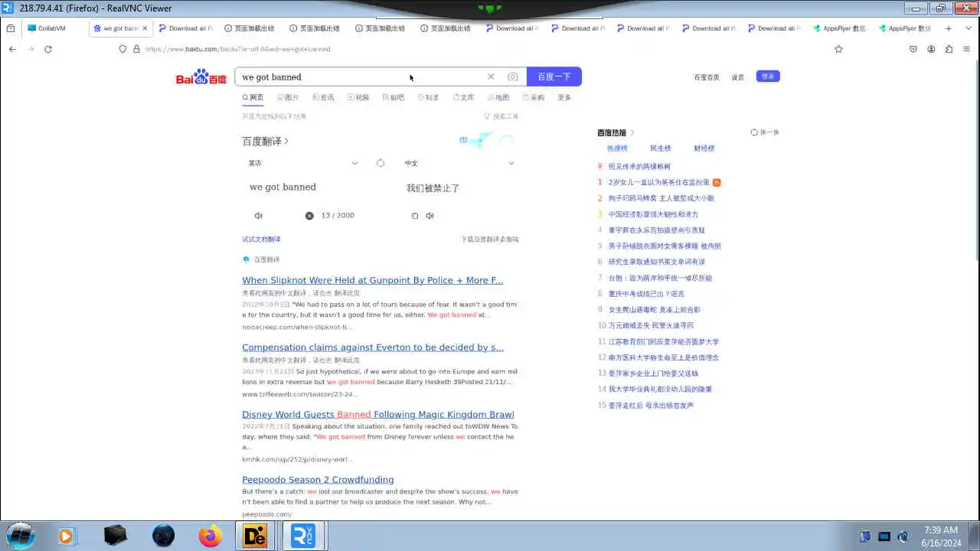The height and width of the screenshot is (551, 980).
Task: Play source text audio in translator
Action: pos(258,216)
